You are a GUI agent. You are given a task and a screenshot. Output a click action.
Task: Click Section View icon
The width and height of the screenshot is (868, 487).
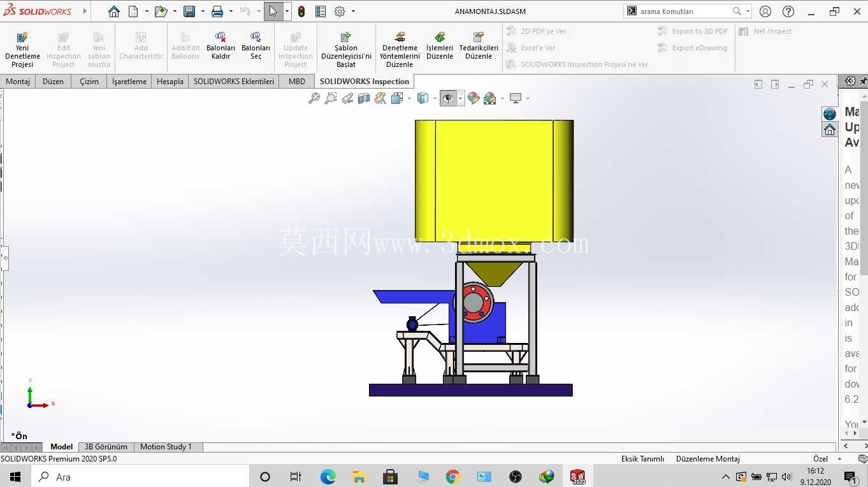[364, 98]
